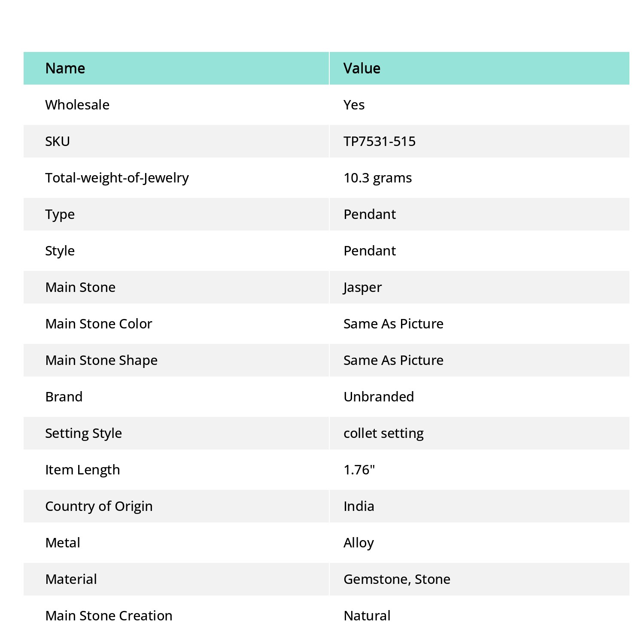Screen dimensions: 644x644
Task: Click Main Stone Shape Same As Picture value
Action: coord(393,360)
